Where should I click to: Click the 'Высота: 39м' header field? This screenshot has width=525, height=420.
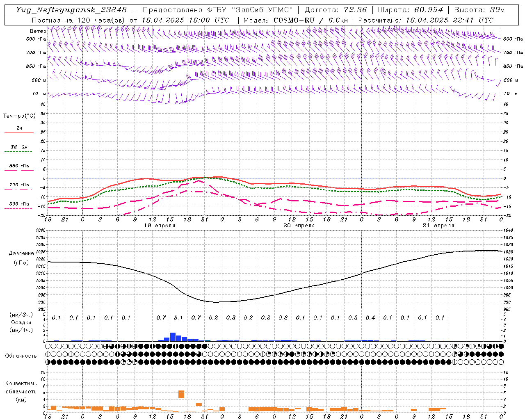(x=479, y=10)
